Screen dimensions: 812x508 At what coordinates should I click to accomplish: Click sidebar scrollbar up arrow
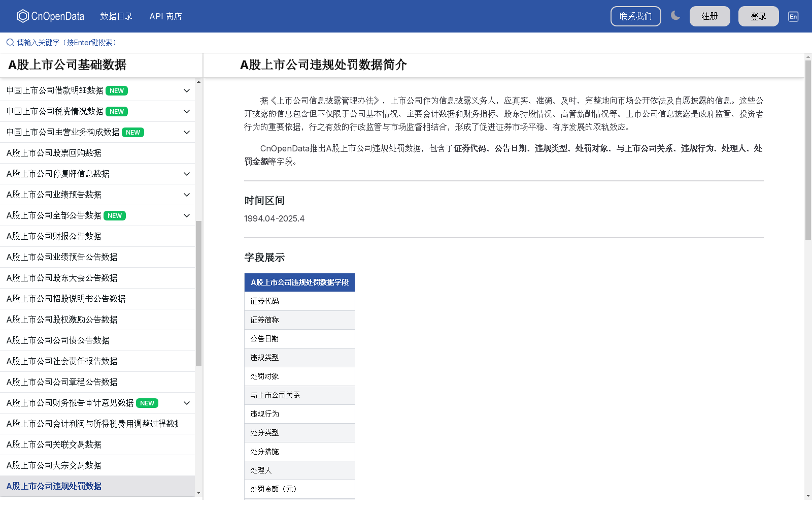pos(198,82)
